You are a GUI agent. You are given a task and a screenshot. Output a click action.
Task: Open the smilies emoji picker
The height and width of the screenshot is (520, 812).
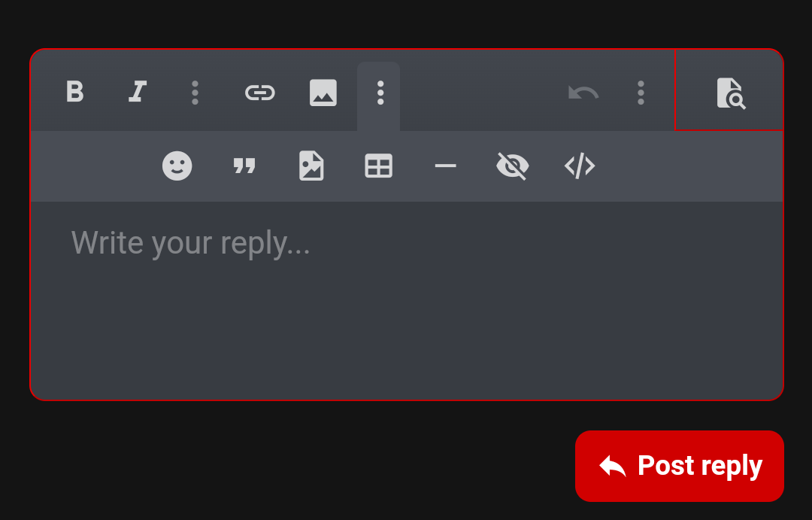pyautogui.click(x=177, y=166)
